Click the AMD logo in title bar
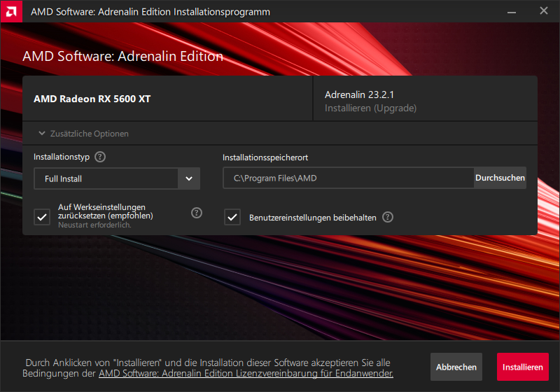This screenshot has height=392, width=560. click(11, 11)
